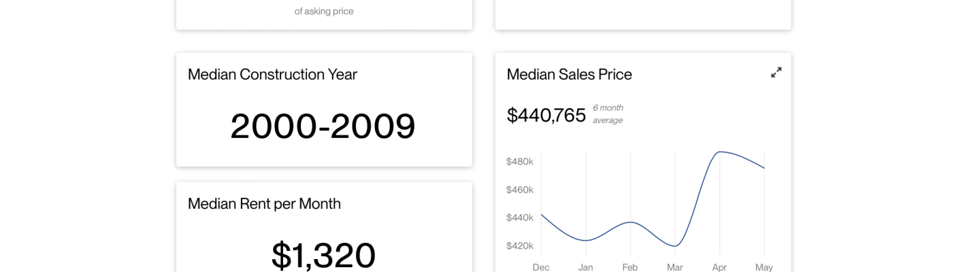
Task: Click the April peak on the price line
Action: [x=719, y=152]
